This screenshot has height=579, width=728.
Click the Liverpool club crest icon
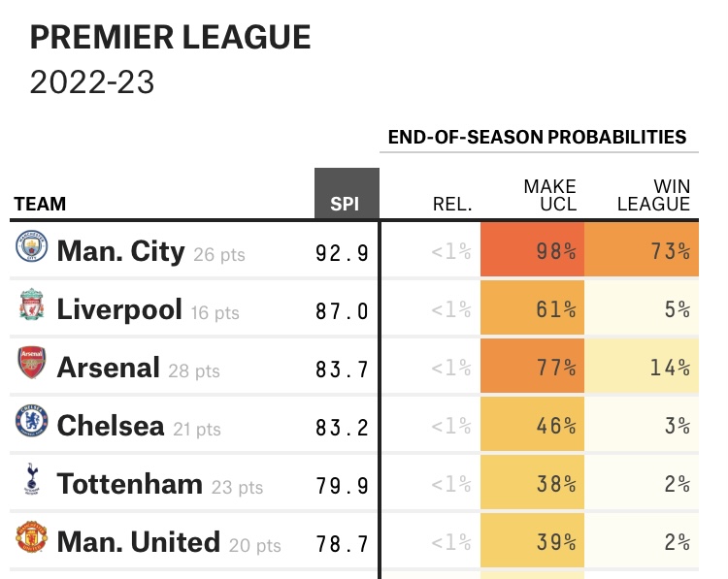[x=32, y=308]
